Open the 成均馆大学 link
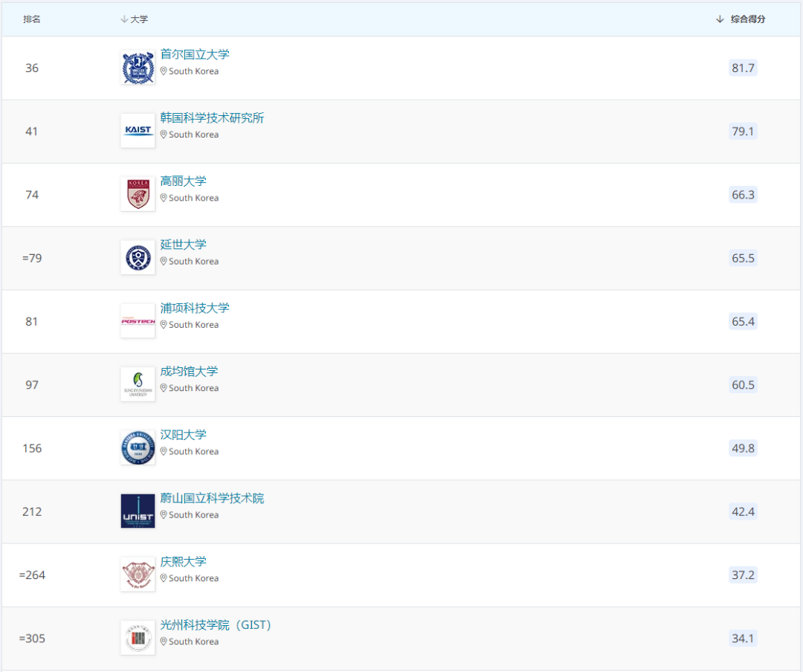 [x=189, y=372]
